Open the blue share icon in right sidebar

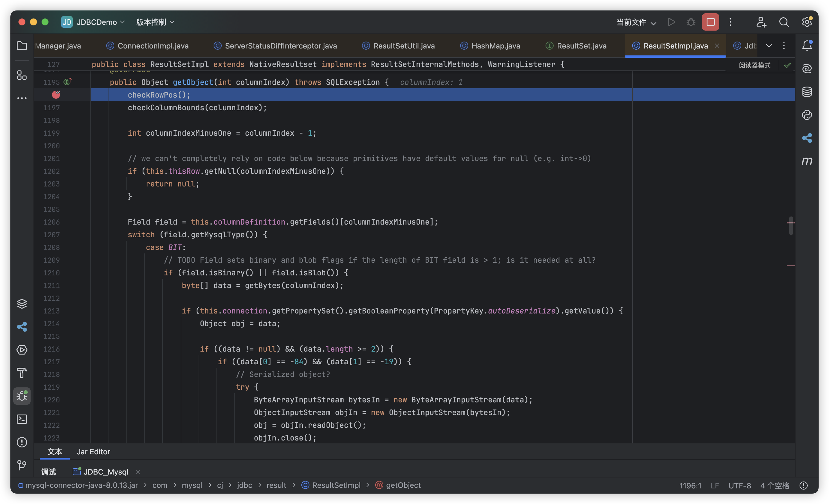point(807,138)
